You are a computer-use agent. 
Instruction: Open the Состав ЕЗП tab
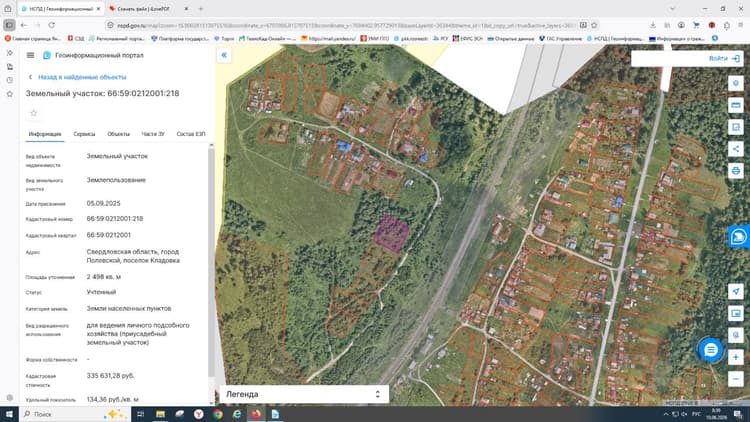[x=191, y=134]
